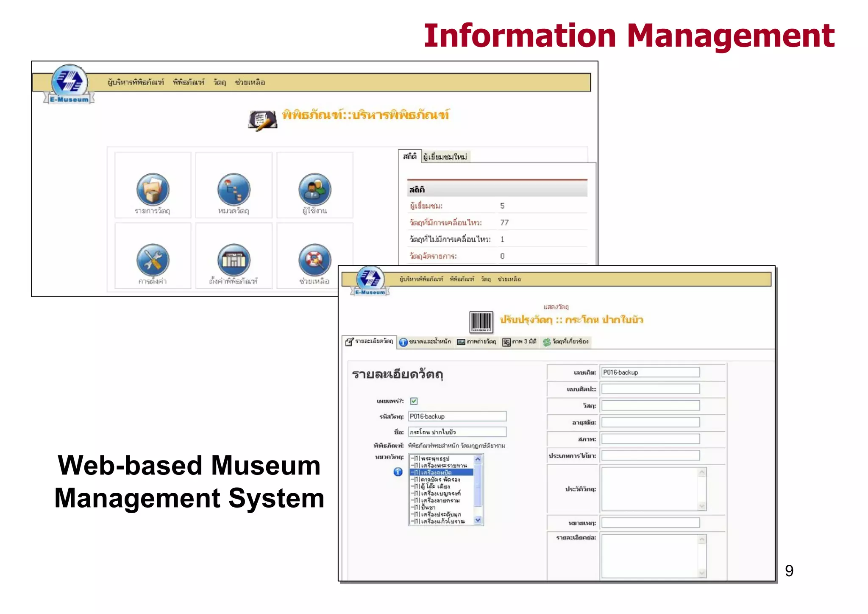Select เครื่องประดับมุก in the category list
The height and width of the screenshot is (614, 868).
click(x=441, y=514)
